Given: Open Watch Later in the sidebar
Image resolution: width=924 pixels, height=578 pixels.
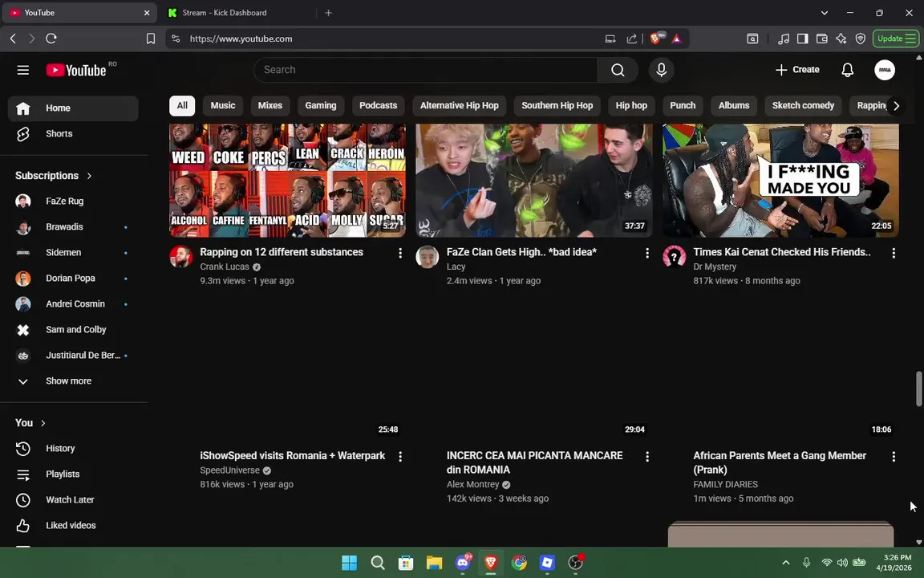Looking at the screenshot, I should point(73,499).
